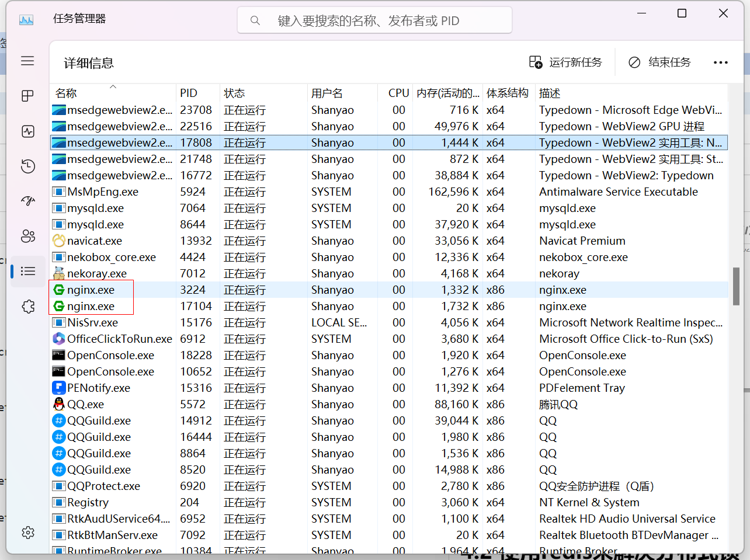Open the Performance page from sidebar
This screenshot has width=750, height=560.
(27, 131)
